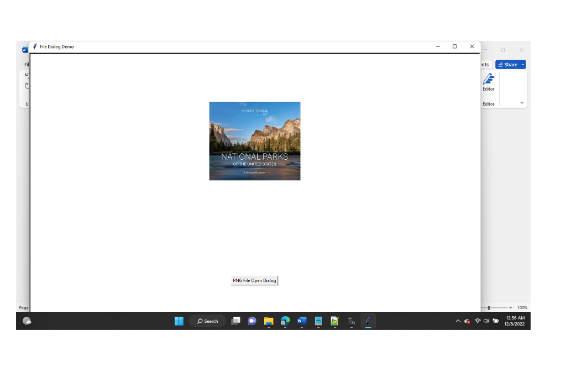Image resolution: width=566 pixels, height=392 pixels.
Task: Click the Undo arrow icon
Action: click(x=27, y=75)
